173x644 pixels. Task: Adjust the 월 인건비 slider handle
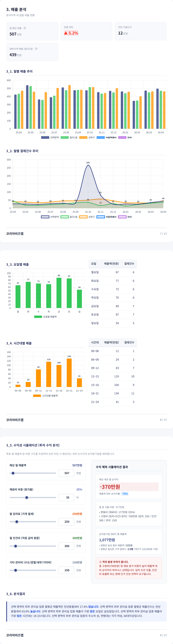click(x=15, y=546)
